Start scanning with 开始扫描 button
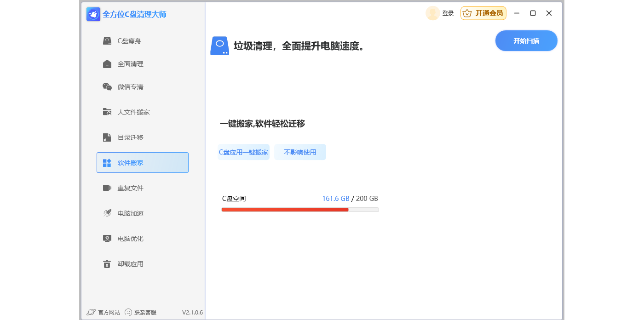This screenshot has height=320, width=644. [x=526, y=41]
